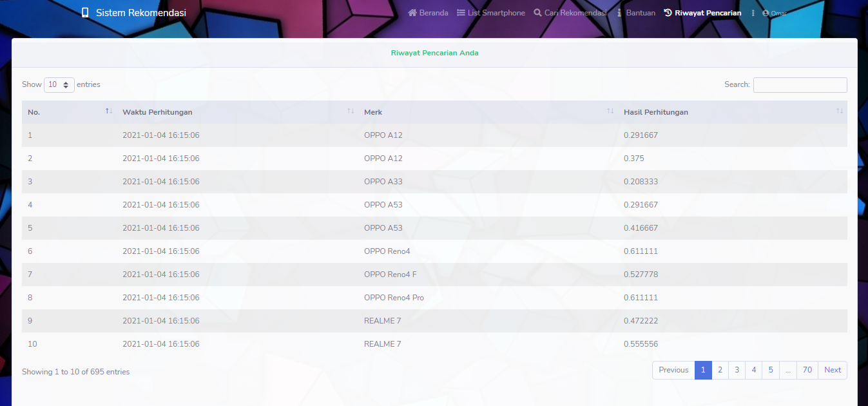The width and height of the screenshot is (868, 406).
Task: Click the timestamp in row 7
Action: coord(160,275)
